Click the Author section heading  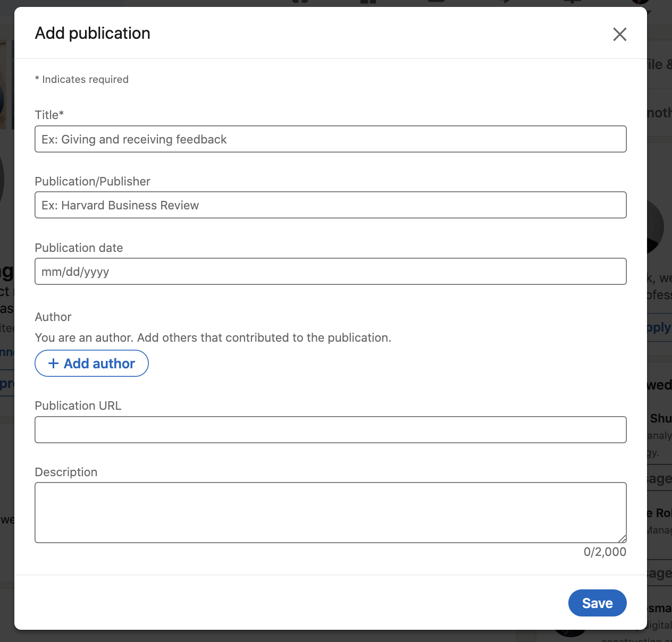tap(53, 317)
